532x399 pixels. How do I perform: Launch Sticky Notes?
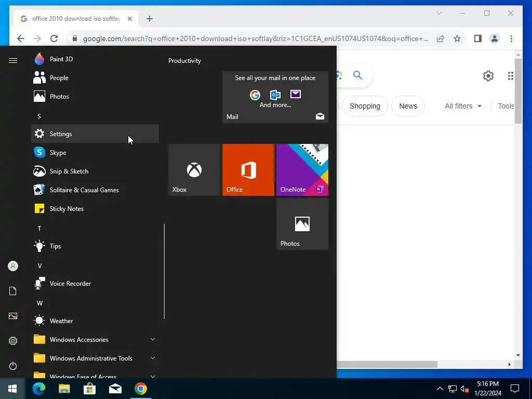tap(95, 208)
